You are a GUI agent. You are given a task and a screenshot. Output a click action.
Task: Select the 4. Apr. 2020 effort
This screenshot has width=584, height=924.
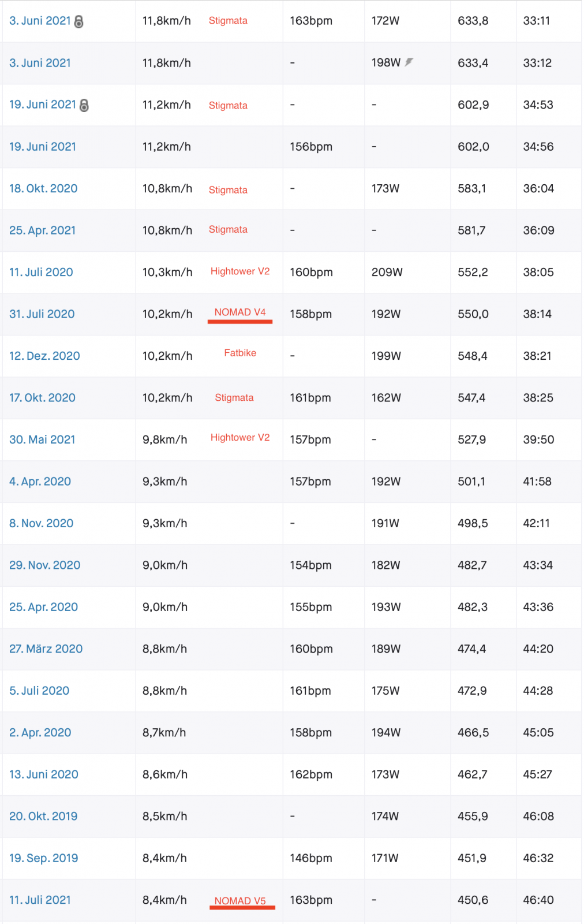(x=40, y=482)
